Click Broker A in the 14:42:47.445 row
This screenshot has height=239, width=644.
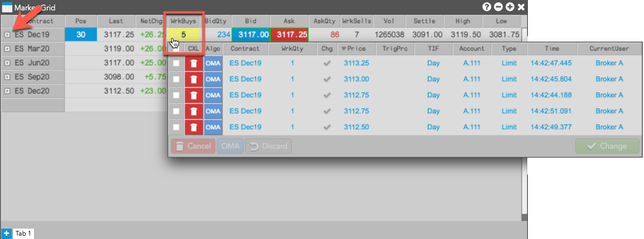pyautogui.click(x=609, y=63)
